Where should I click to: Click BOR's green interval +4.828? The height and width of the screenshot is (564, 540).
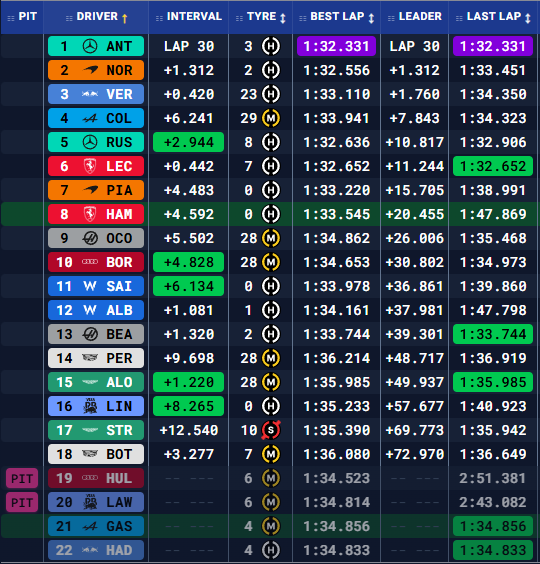(x=189, y=262)
